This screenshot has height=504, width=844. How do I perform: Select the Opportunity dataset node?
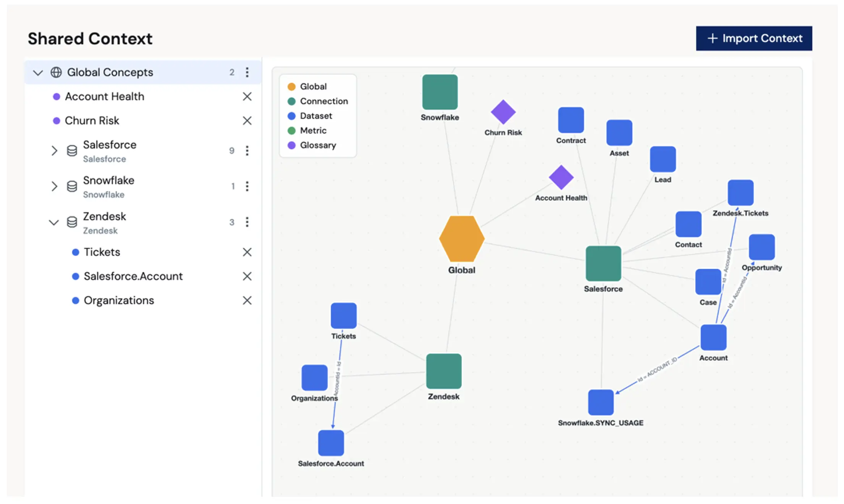tap(762, 247)
